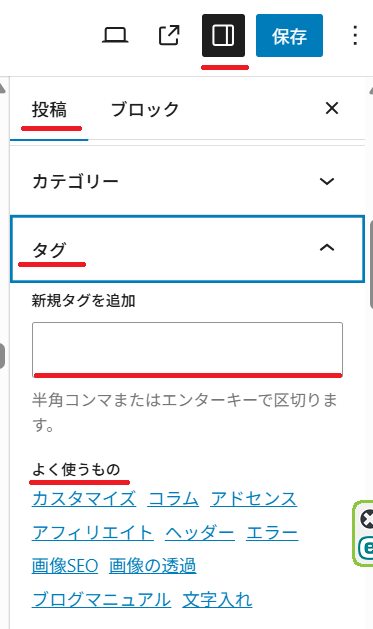Screen dimensions: 373x629
Task: Select the カスタマイズ tag link
Action: click(84, 499)
